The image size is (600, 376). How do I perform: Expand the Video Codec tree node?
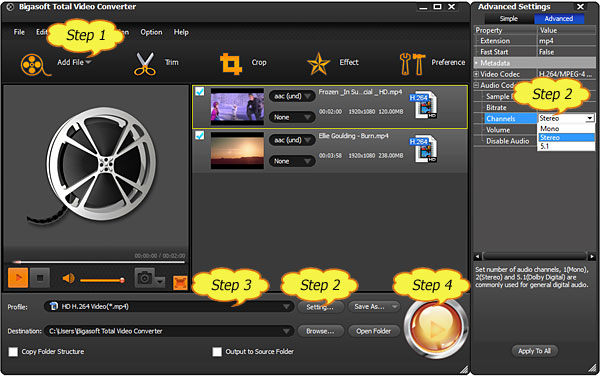click(476, 74)
